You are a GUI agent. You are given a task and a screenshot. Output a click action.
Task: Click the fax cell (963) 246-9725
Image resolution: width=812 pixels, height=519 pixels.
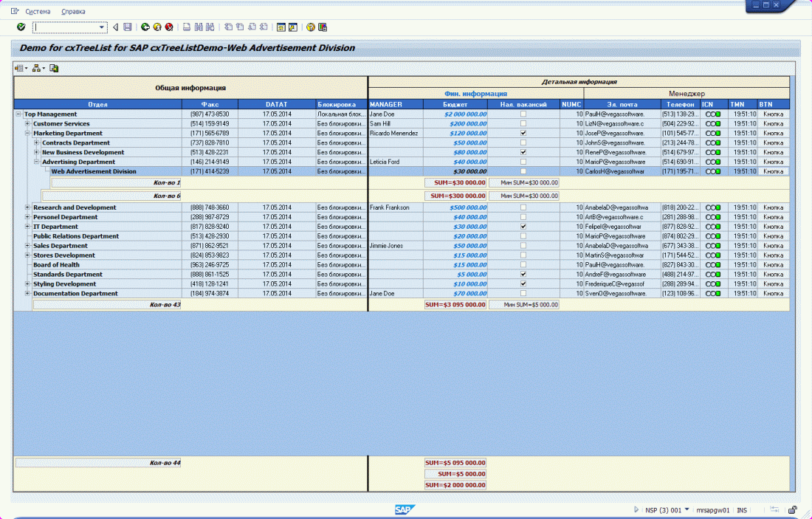click(x=210, y=265)
